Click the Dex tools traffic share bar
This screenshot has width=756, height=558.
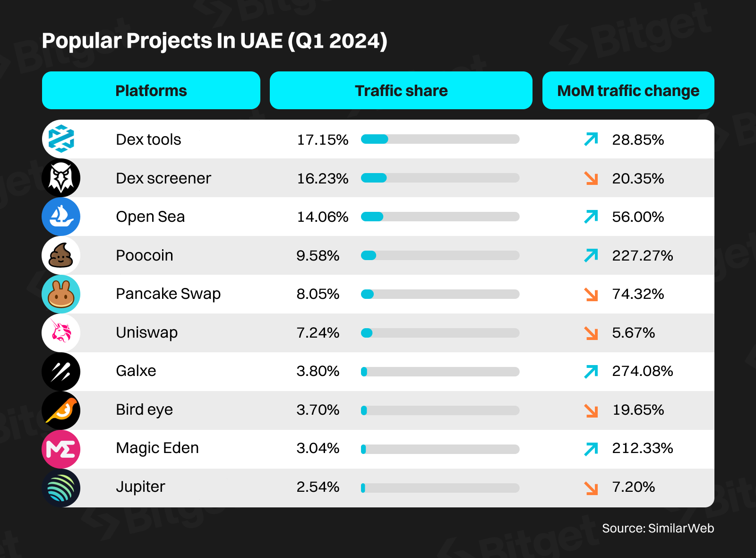(x=440, y=139)
